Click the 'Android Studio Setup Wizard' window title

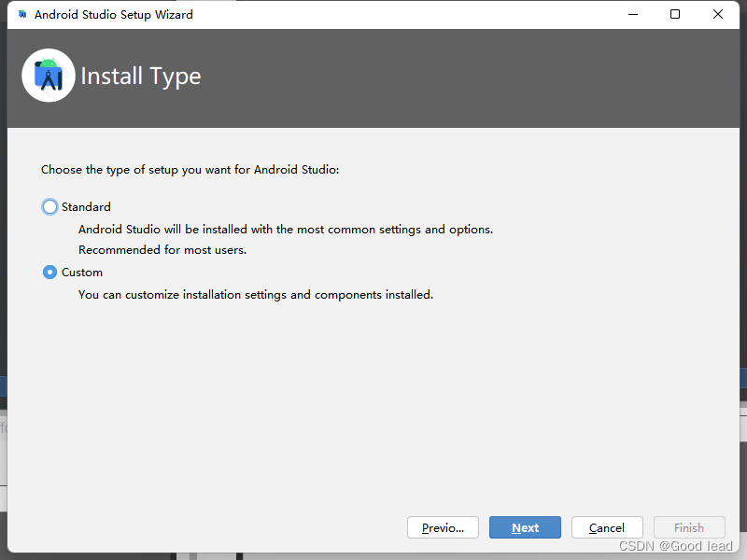coord(114,15)
